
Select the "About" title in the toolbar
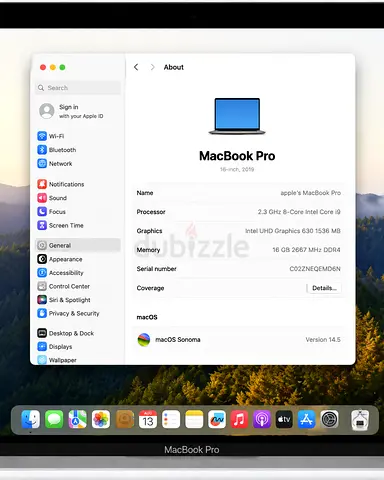pyautogui.click(x=174, y=67)
